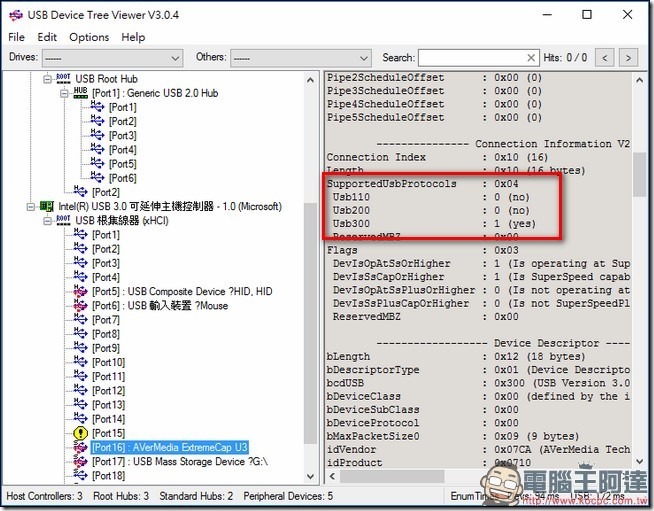Viewport: 654px width, 511px height.
Task: Click the bcdUSB 0x300 line
Action: click(478, 383)
